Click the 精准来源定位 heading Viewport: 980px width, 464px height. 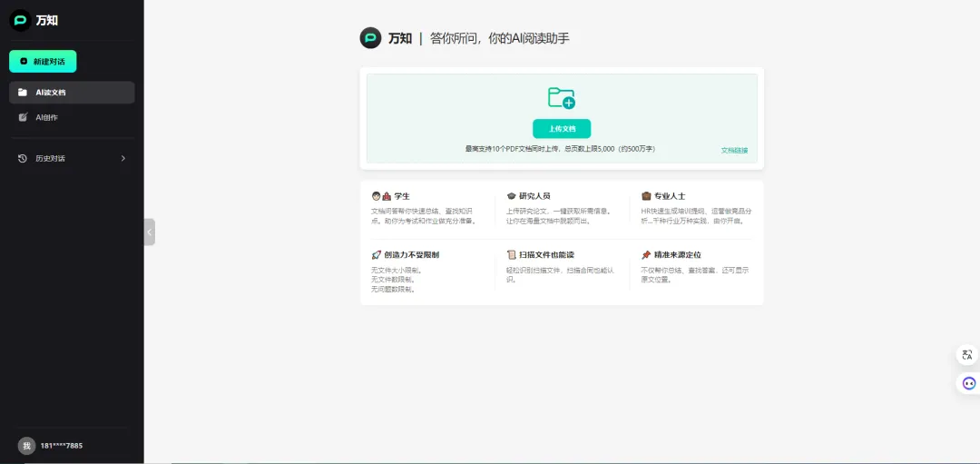(678, 255)
